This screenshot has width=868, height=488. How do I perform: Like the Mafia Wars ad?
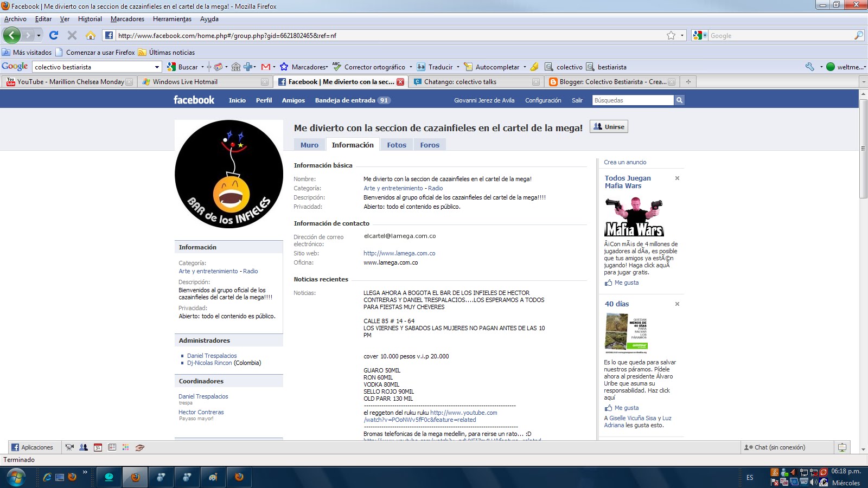tap(622, 282)
